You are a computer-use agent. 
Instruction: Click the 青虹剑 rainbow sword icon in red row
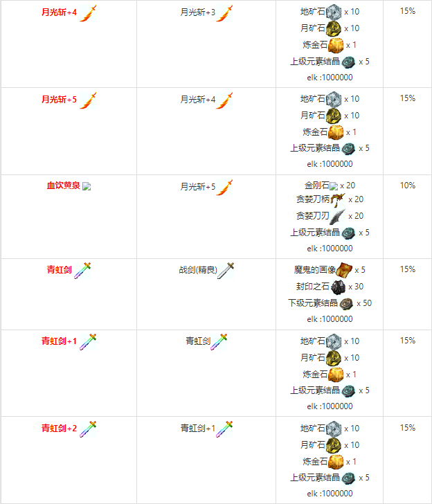click(82, 270)
